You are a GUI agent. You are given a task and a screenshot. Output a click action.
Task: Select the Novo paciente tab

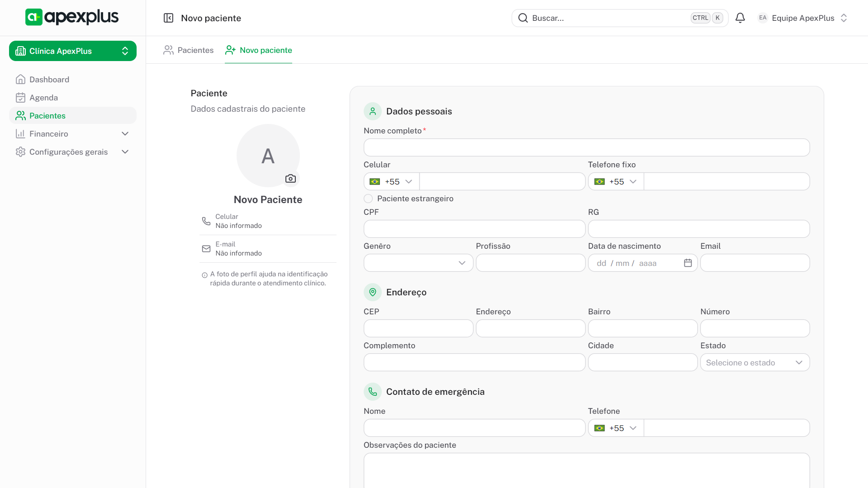[x=259, y=50]
